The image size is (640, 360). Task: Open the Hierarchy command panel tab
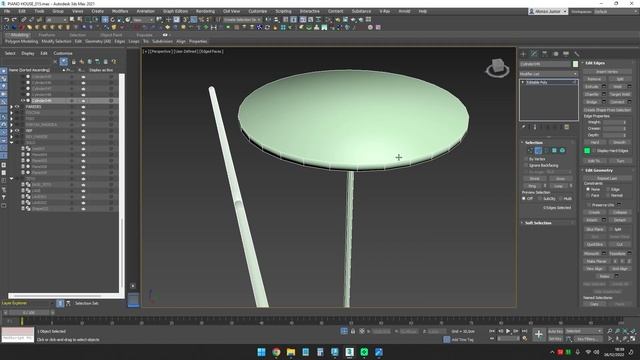[544, 53]
